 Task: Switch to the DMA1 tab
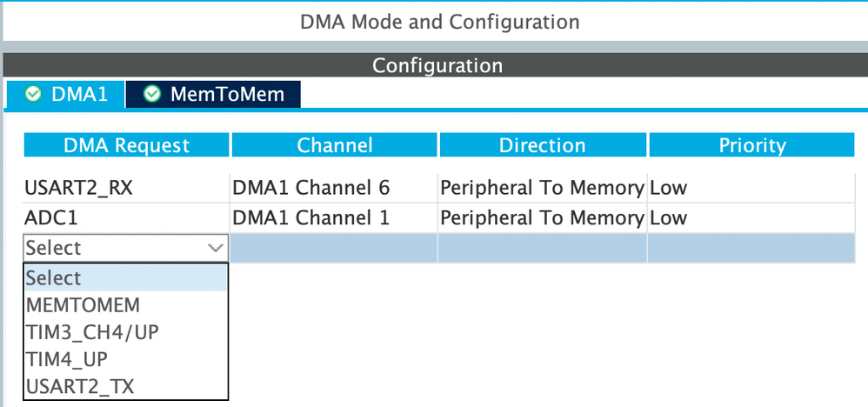78,94
